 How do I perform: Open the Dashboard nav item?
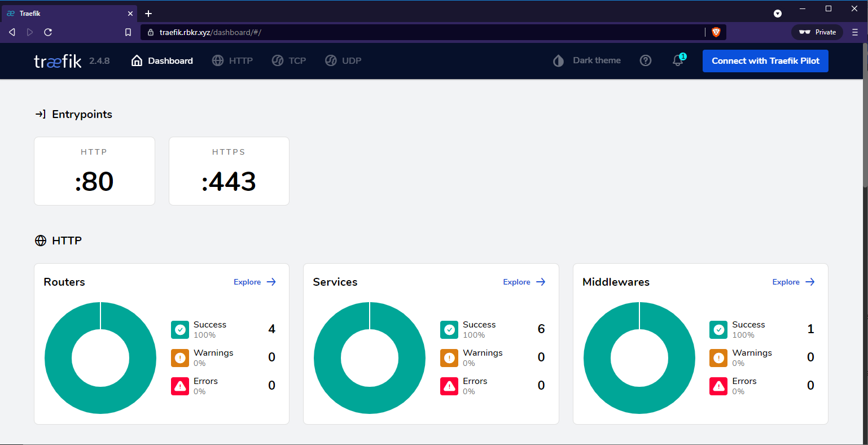(162, 61)
